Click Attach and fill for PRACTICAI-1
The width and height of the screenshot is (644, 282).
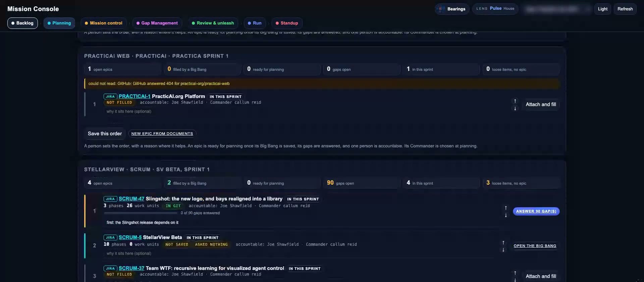[x=541, y=104]
